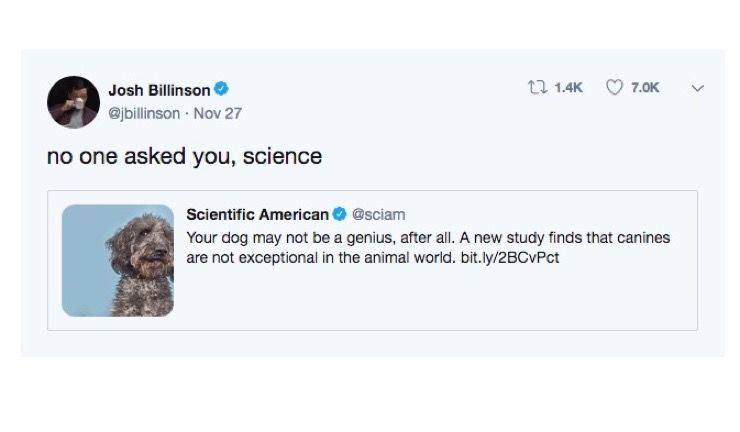The width and height of the screenshot is (740, 432).
Task: Open the Scientific American account name
Action: point(257,215)
